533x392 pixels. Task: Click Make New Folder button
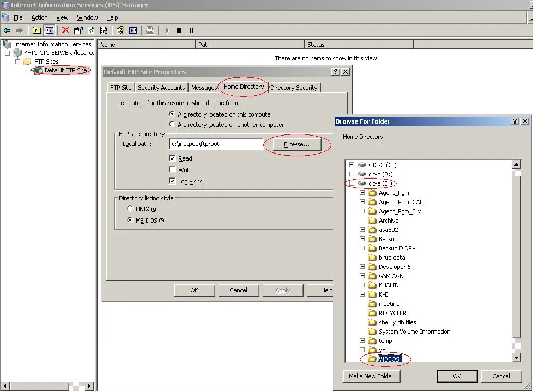click(x=371, y=376)
